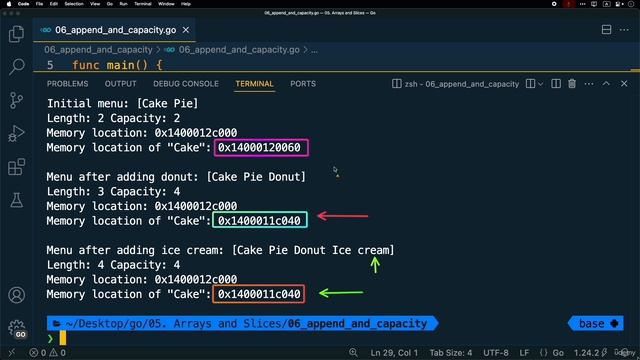Open terminal panel ellipsis menu
640x360 pixels.
589,84
